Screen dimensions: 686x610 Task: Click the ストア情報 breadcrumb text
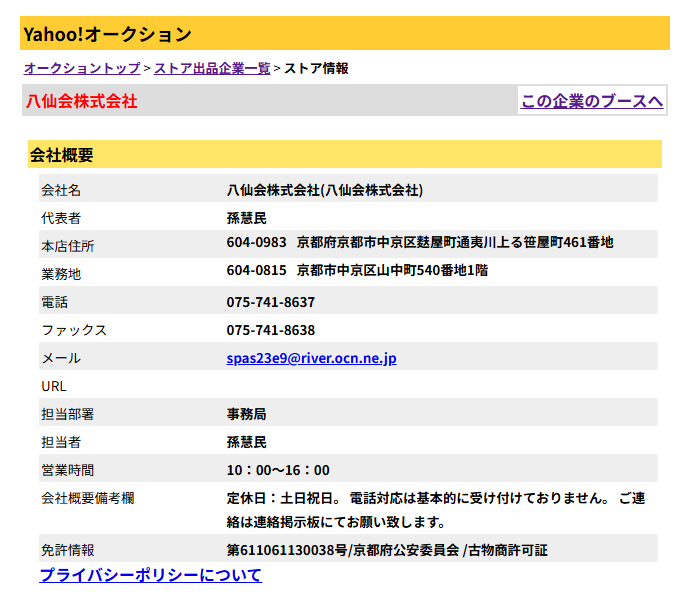[316, 69]
